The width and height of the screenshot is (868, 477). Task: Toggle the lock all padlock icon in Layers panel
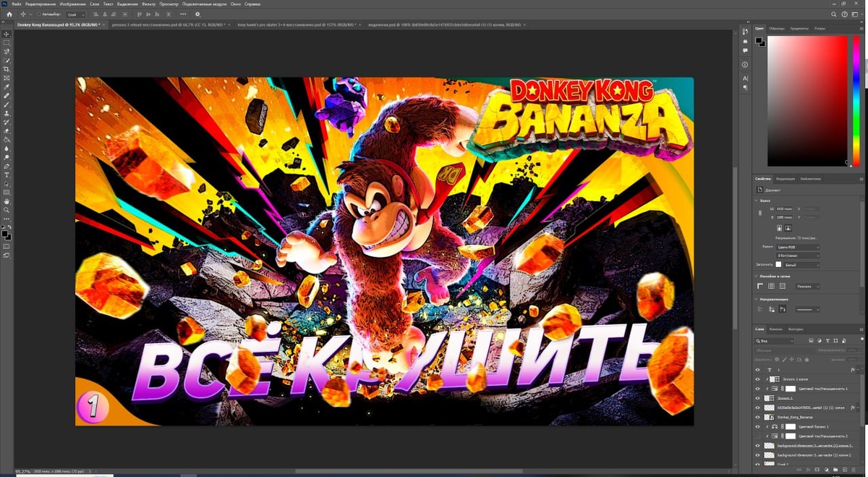(807, 360)
